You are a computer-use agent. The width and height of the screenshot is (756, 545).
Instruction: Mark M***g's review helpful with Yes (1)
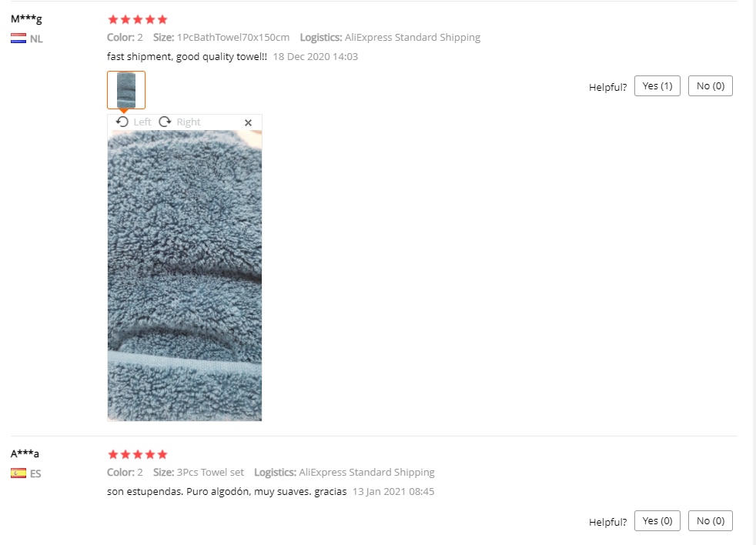point(657,86)
